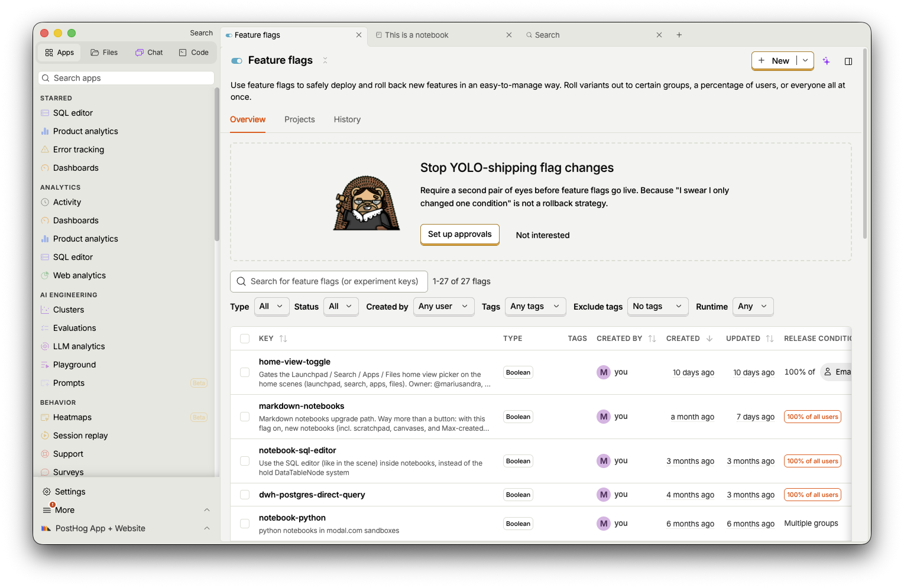Viewport: 904px width, 588px height.
Task: Open Playground icon in sidebar
Action: (x=45, y=365)
